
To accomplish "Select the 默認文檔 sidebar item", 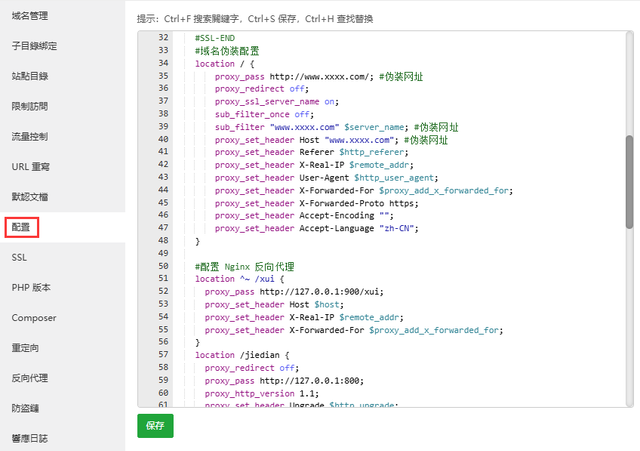I will [30, 197].
